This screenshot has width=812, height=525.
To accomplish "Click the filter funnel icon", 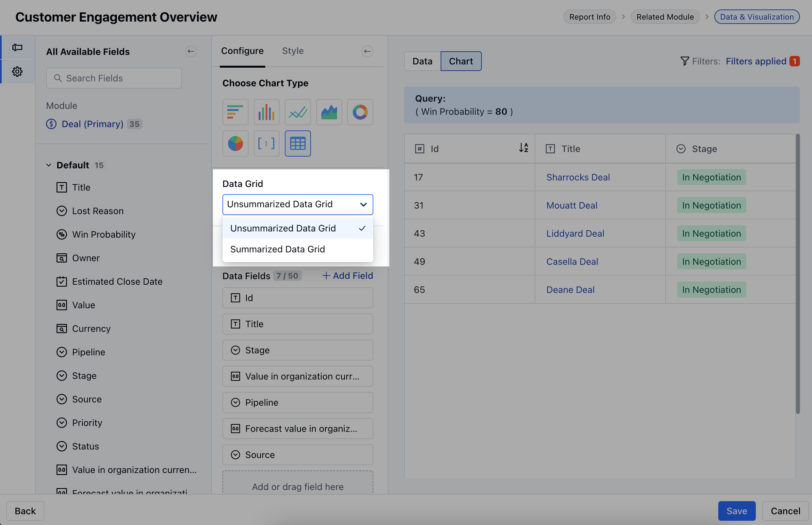I will [685, 61].
